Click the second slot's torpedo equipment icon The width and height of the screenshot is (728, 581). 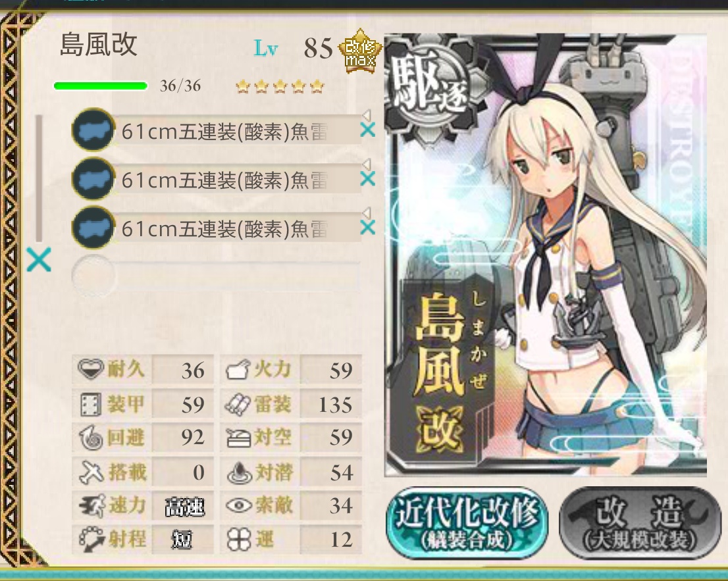[93, 179]
